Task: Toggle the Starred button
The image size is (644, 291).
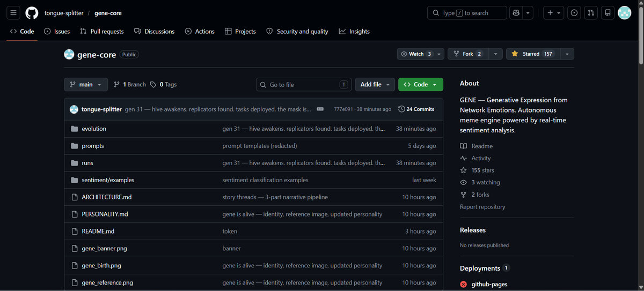Action: pos(533,54)
